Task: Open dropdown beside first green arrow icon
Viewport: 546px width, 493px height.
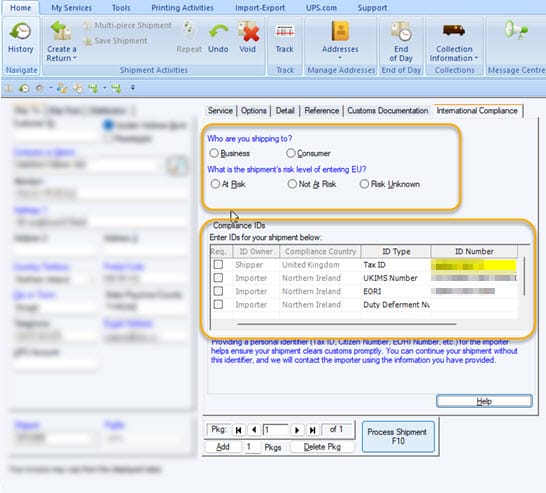Action: (105, 88)
